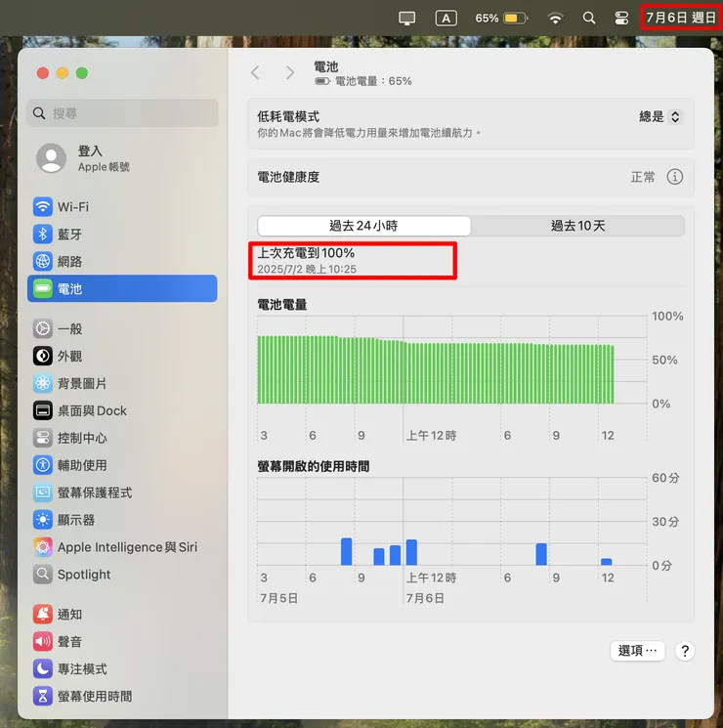Click the 100% axis label of battery chart
Viewport: 723px width, 728px height.
pos(667,317)
